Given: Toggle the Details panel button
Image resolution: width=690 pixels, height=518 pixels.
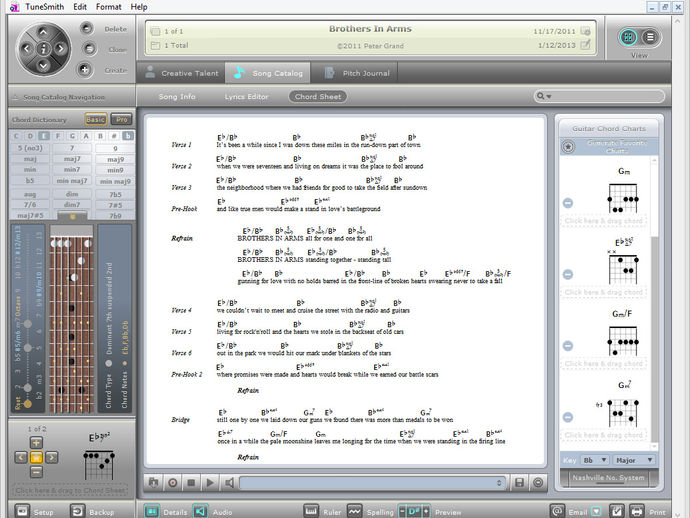Looking at the screenshot, I should pyautogui.click(x=151, y=511).
